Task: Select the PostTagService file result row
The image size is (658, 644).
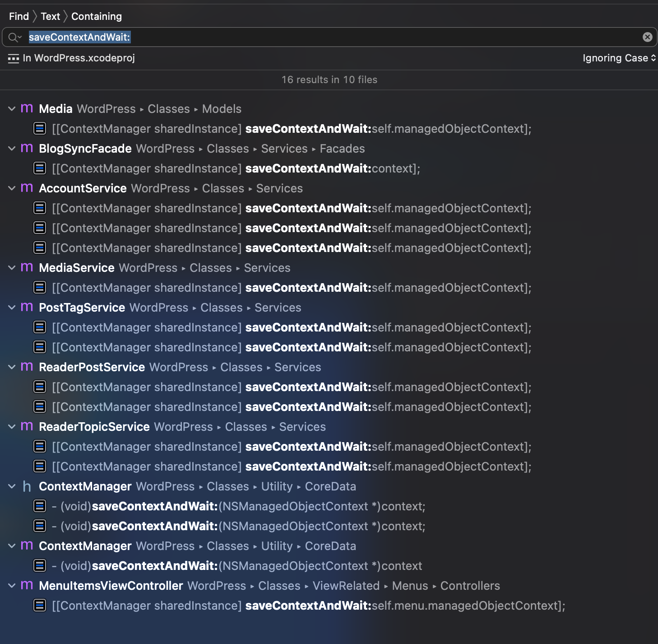Action: [329, 308]
